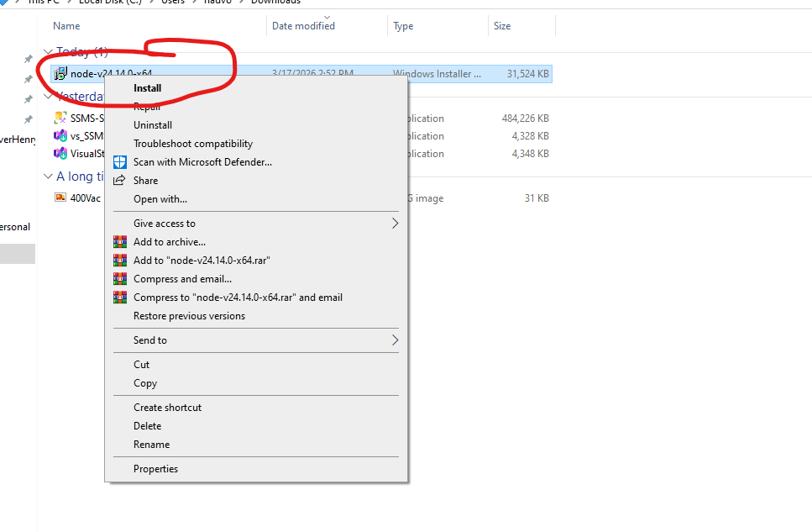Click Scan with Microsoft Defender shield icon
The width and height of the screenshot is (812, 532).
tap(120, 162)
